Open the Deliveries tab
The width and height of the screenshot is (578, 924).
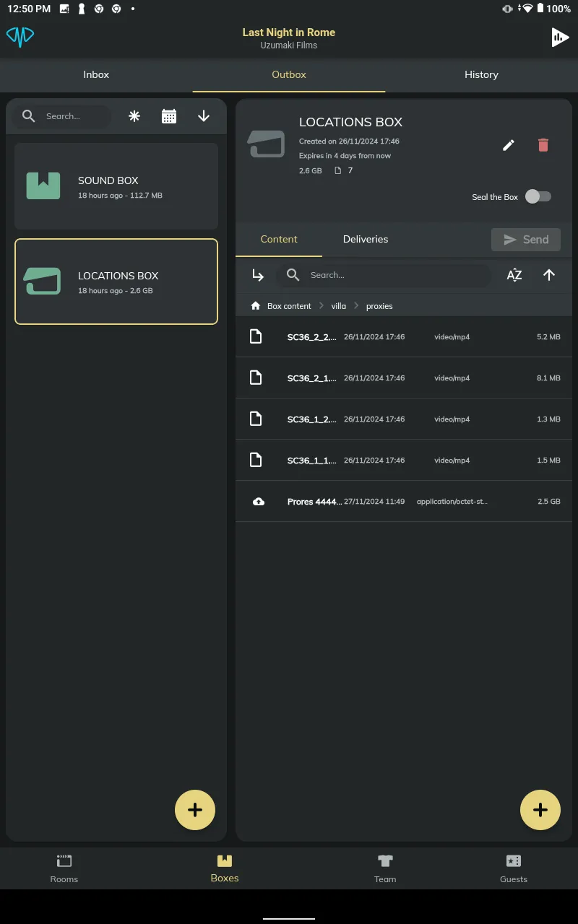366,239
